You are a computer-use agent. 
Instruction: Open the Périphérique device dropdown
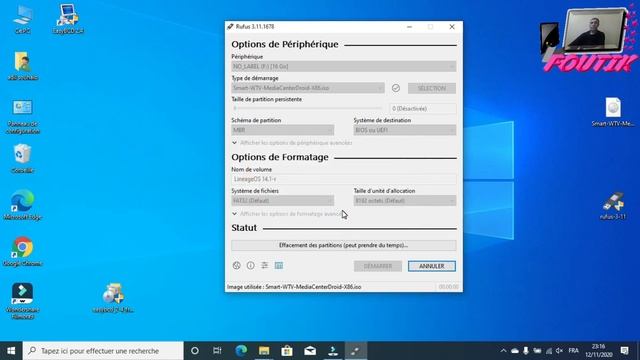coord(344,66)
